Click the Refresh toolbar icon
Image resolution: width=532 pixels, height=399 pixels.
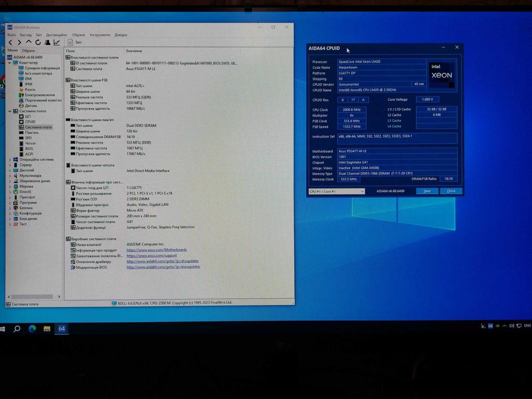[x=38, y=42]
